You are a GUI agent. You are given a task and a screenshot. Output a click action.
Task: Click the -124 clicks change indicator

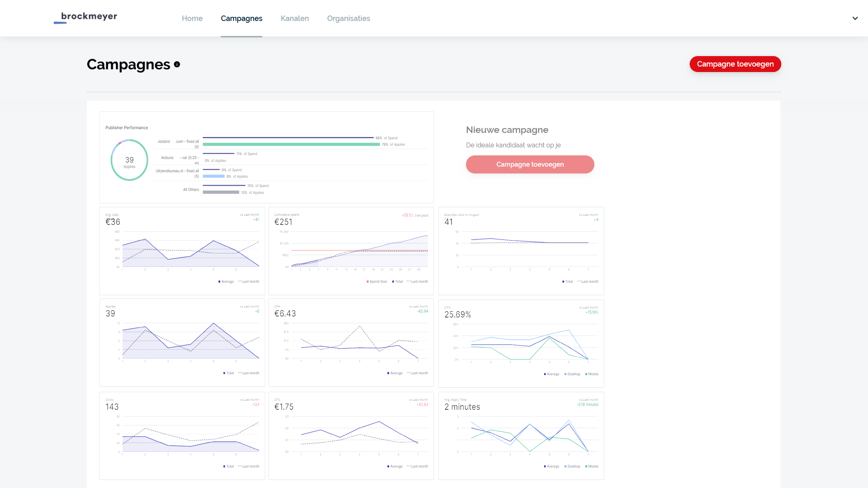point(256,404)
